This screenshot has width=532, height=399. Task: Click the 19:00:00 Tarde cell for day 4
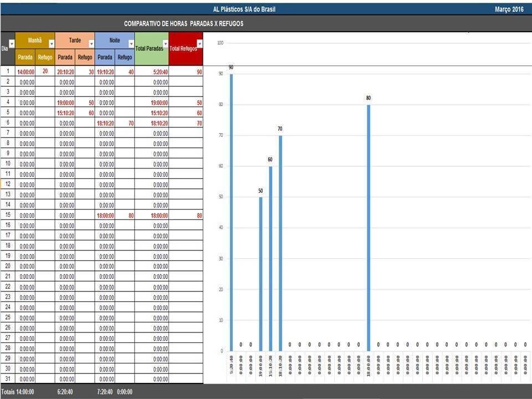click(65, 103)
